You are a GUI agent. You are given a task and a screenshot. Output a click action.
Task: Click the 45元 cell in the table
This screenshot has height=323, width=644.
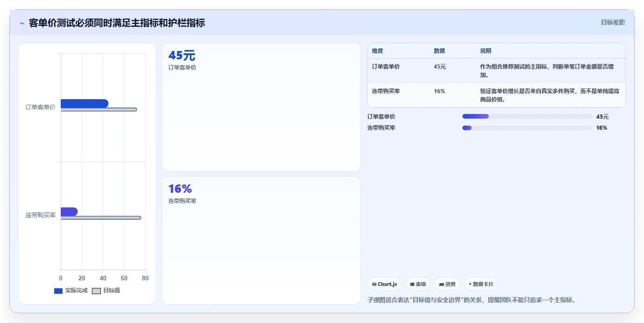[x=440, y=67]
